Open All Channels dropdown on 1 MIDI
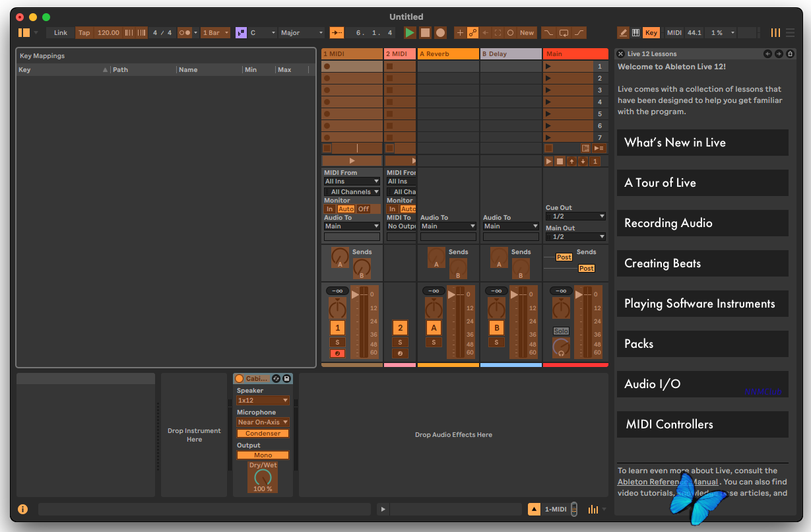This screenshot has height=532, width=811. [352, 192]
